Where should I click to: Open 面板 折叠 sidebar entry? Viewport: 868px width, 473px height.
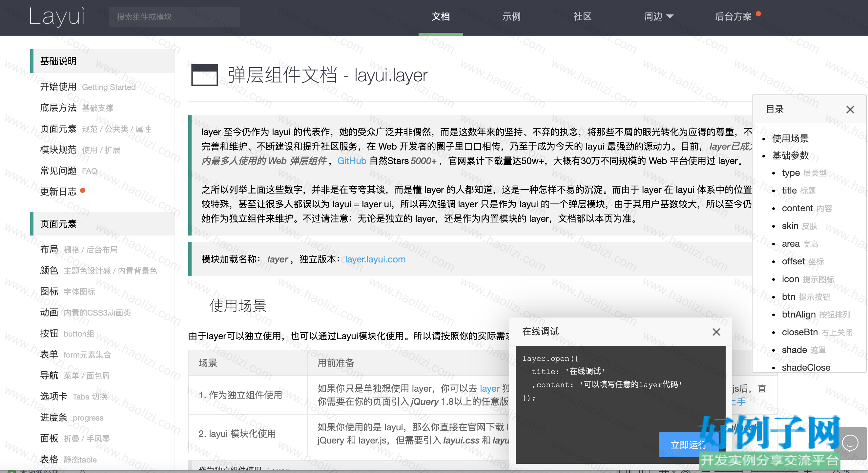(x=75, y=438)
